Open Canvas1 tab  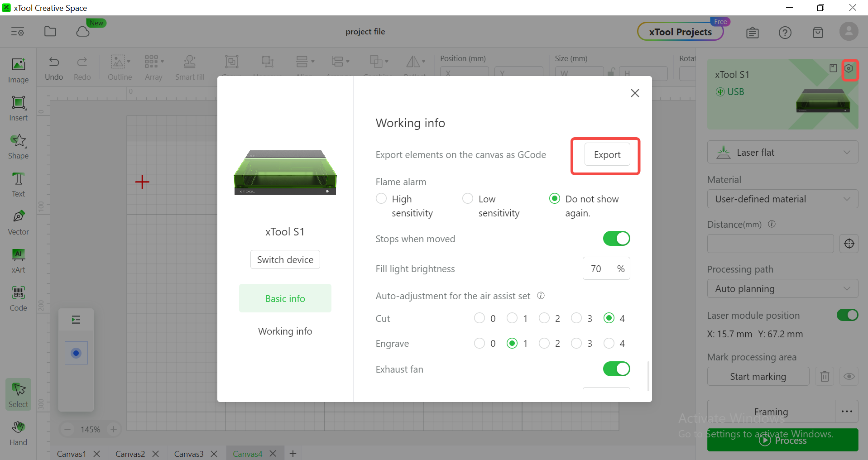(71, 454)
